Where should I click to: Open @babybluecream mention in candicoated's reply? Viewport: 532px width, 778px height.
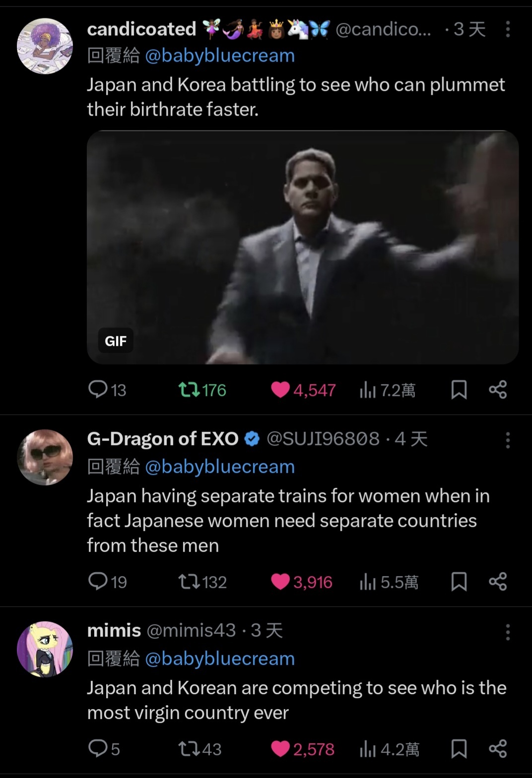tap(220, 56)
